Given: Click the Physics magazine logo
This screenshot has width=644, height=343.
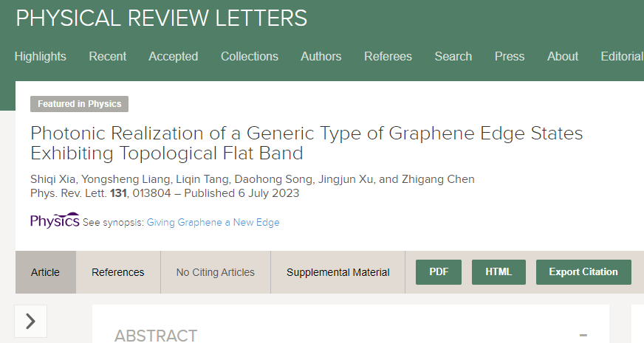Looking at the screenshot, I should (55, 221).
